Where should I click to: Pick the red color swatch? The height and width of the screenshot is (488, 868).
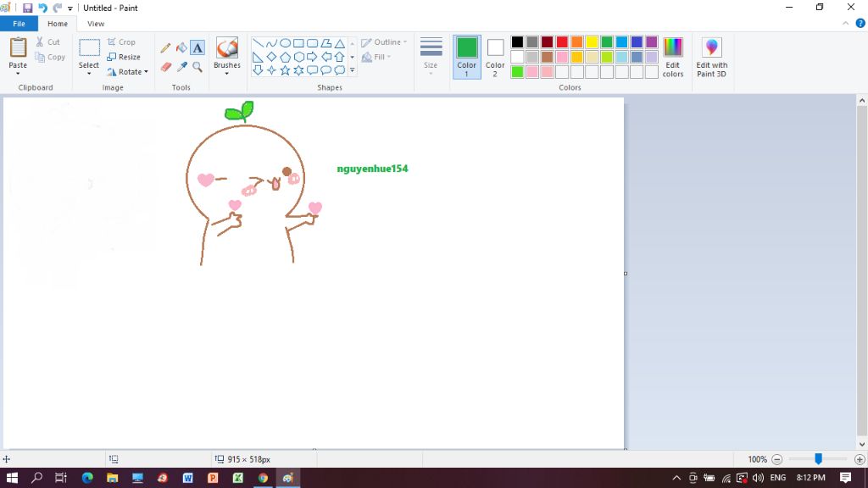point(562,42)
